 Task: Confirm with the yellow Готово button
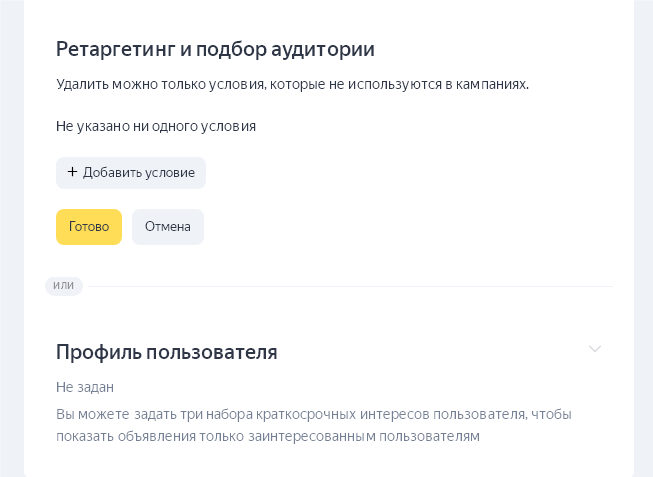coord(88,227)
